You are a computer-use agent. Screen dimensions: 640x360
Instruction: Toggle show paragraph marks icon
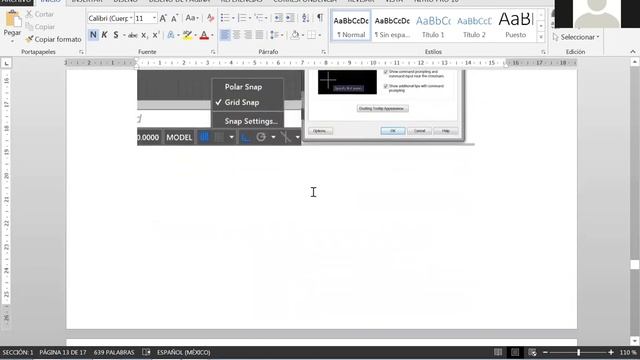320,18
